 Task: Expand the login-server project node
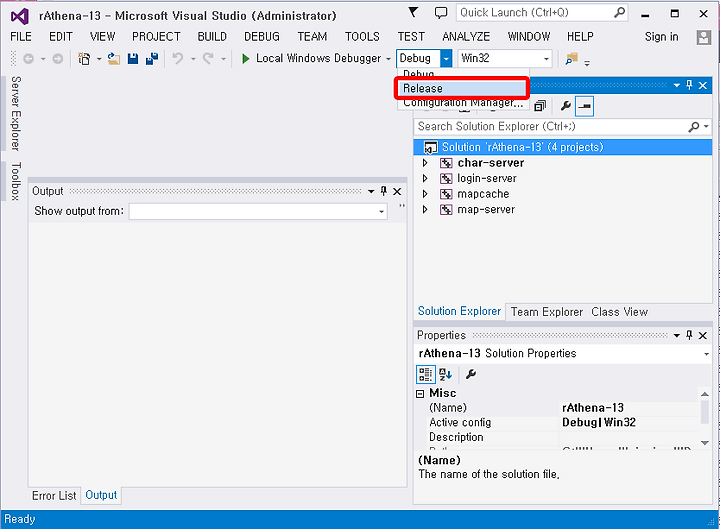(425, 178)
